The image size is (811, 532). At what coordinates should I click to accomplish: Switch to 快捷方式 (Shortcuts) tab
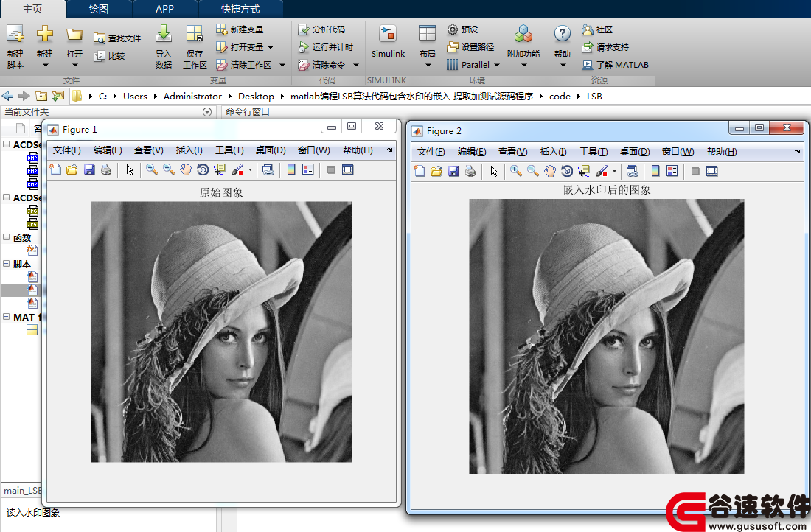point(240,9)
